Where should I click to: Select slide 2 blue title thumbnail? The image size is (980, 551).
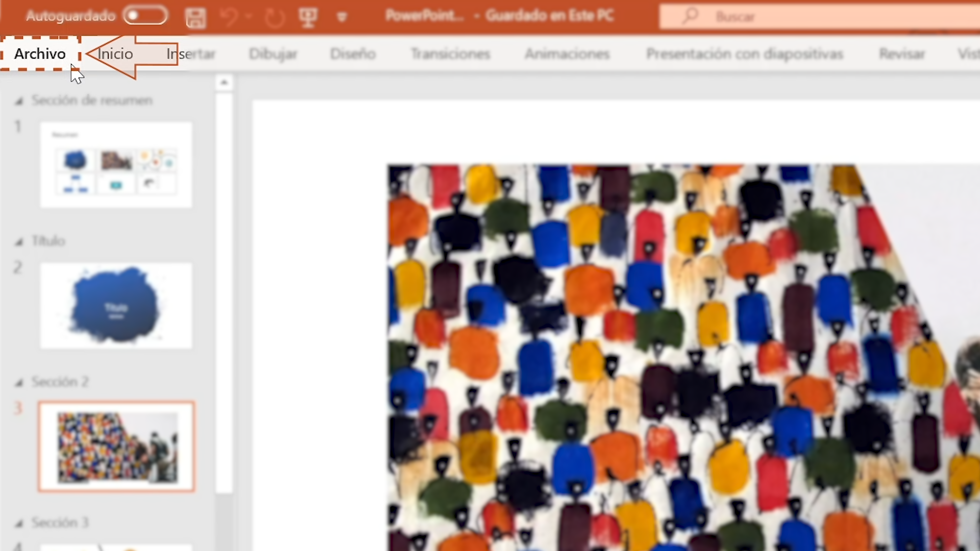point(116,306)
